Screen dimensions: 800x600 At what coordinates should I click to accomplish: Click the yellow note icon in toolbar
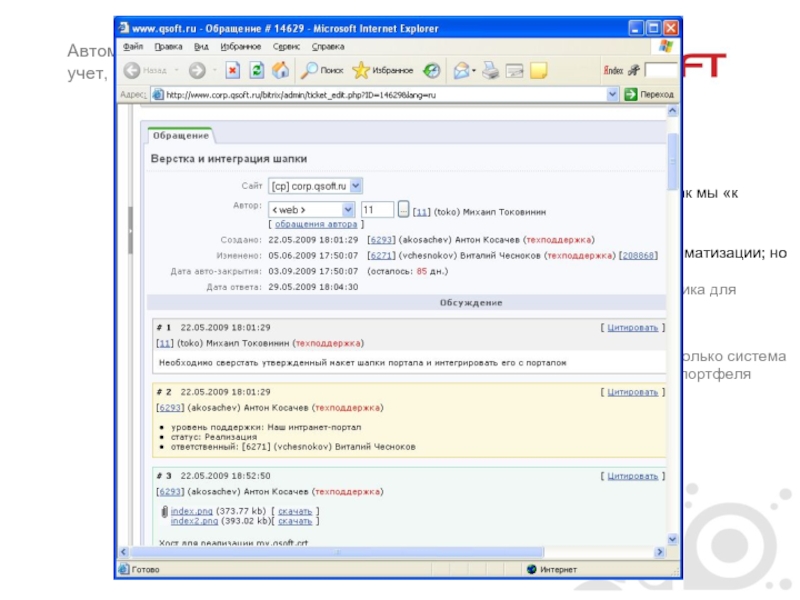(x=539, y=70)
